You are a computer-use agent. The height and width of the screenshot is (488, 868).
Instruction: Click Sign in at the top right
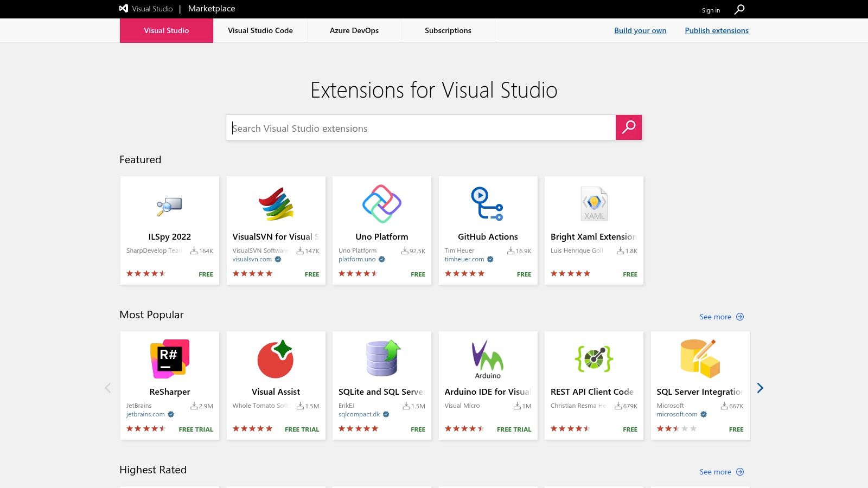tap(711, 10)
